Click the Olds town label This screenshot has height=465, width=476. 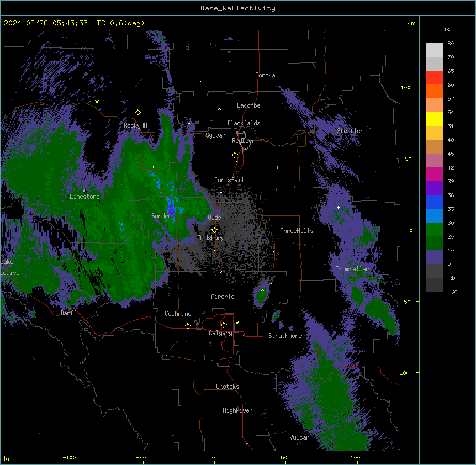214,218
